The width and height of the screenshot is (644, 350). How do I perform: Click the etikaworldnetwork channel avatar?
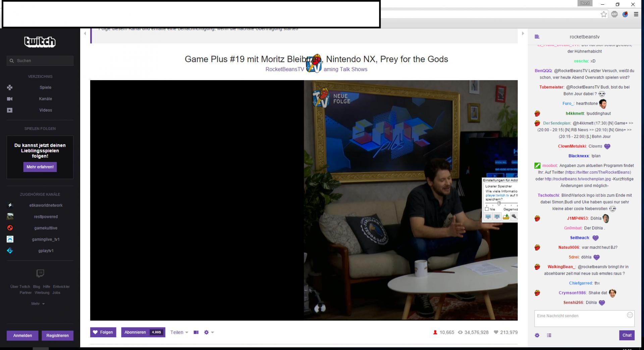click(10, 206)
